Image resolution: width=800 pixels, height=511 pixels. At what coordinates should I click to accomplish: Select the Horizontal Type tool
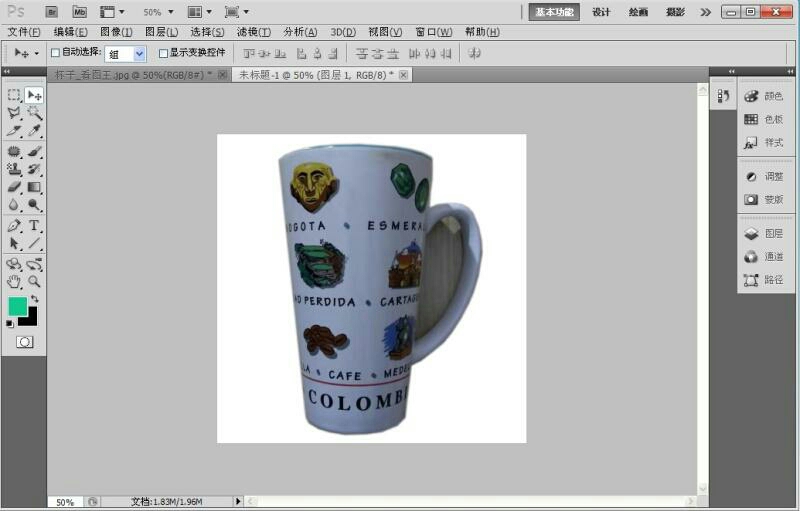pos(34,225)
